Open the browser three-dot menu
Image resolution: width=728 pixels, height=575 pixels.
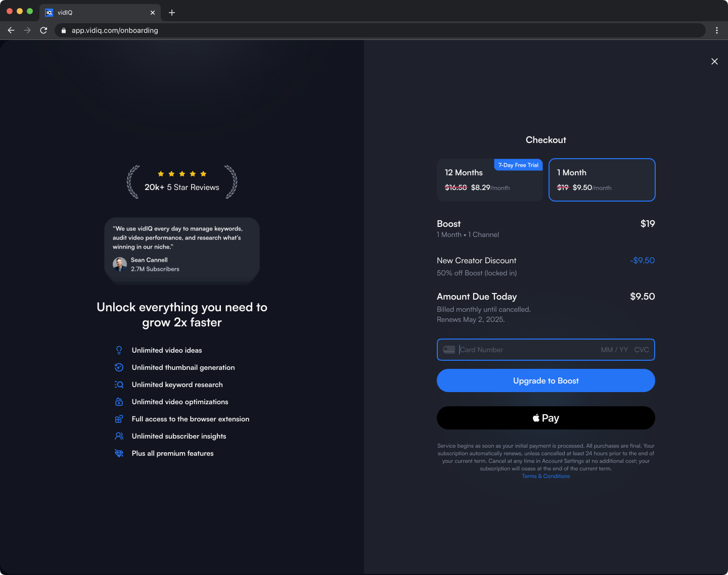(x=717, y=30)
